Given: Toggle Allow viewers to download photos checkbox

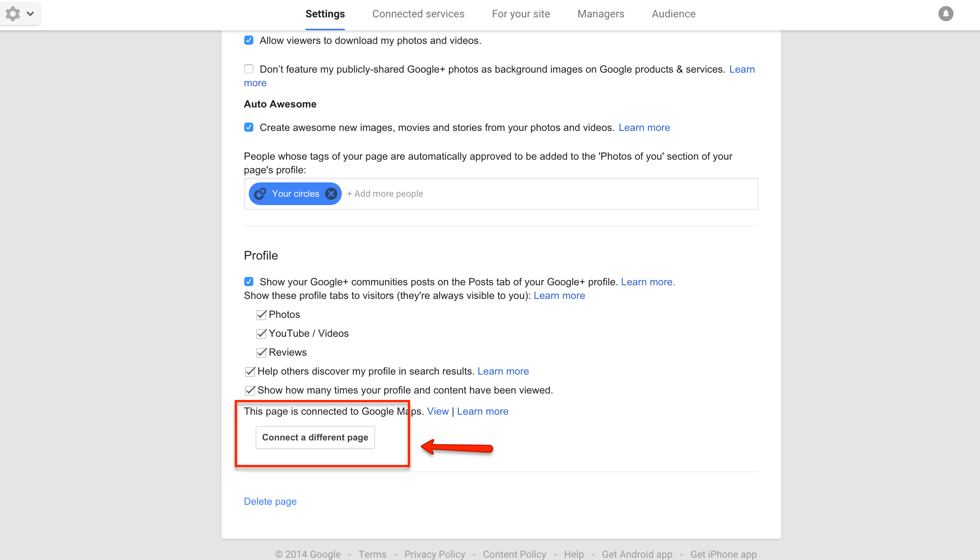Looking at the screenshot, I should tap(249, 40).
